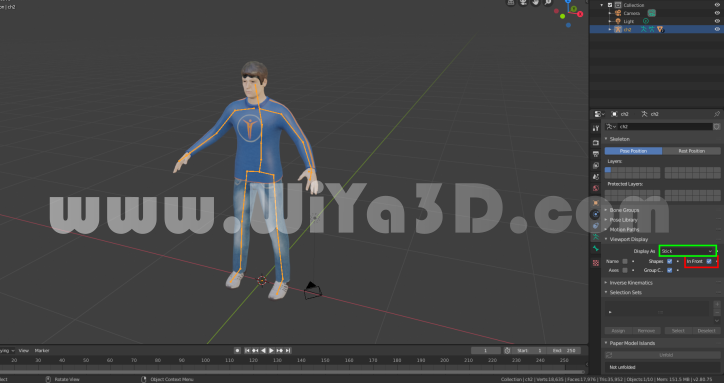This screenshot has width=724, height=383.
Task: Open the Tool properties tab icon
Action: click(596, 128)
